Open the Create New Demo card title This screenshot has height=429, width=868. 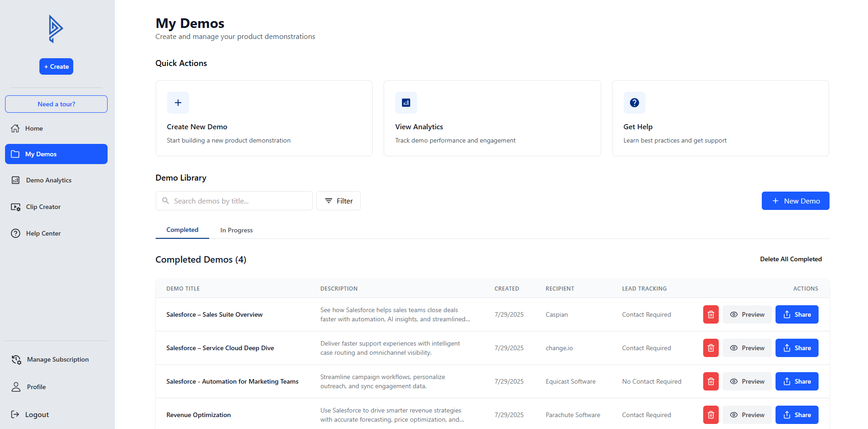click(197, 127)
